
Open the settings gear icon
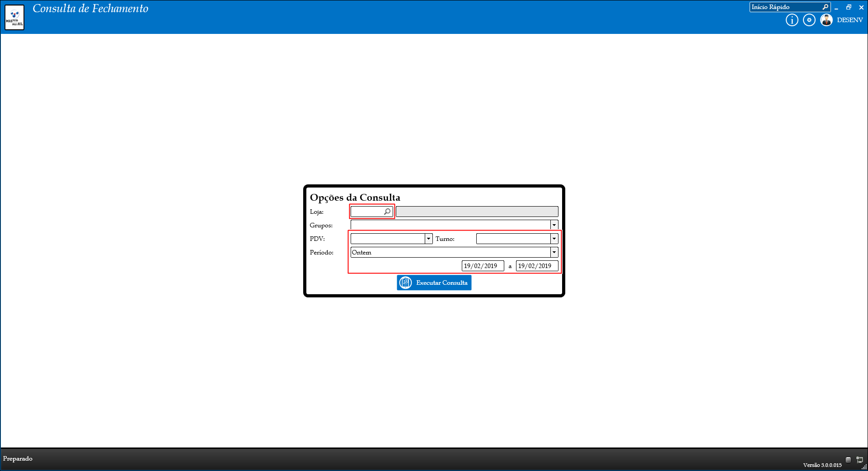809,20
